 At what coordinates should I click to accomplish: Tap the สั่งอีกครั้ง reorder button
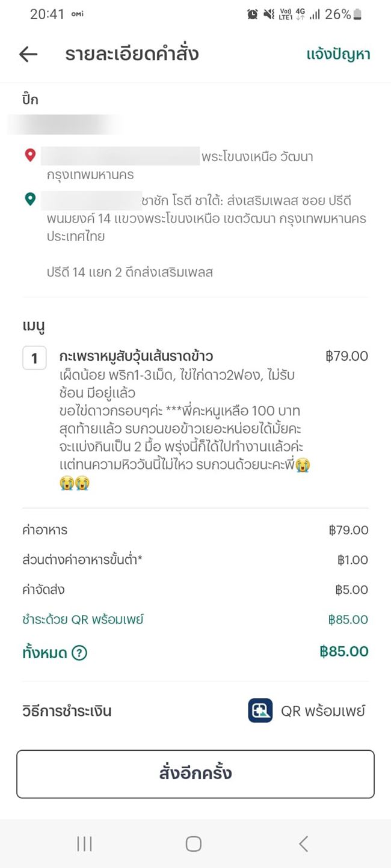click(195, 774)
